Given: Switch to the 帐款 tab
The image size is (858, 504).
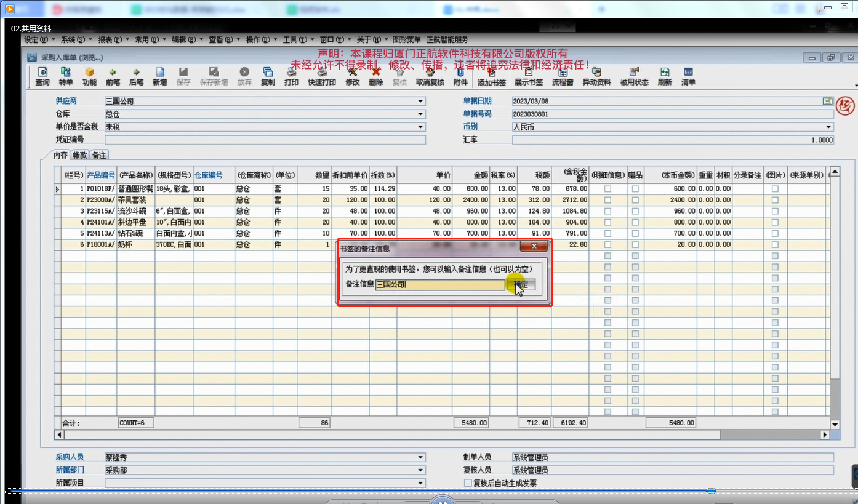Looking at the screenshot, I should (x=80, y=155).
